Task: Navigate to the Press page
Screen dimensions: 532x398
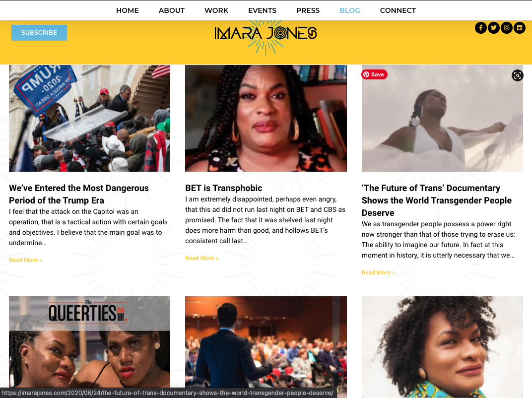Action: point(308,10)
